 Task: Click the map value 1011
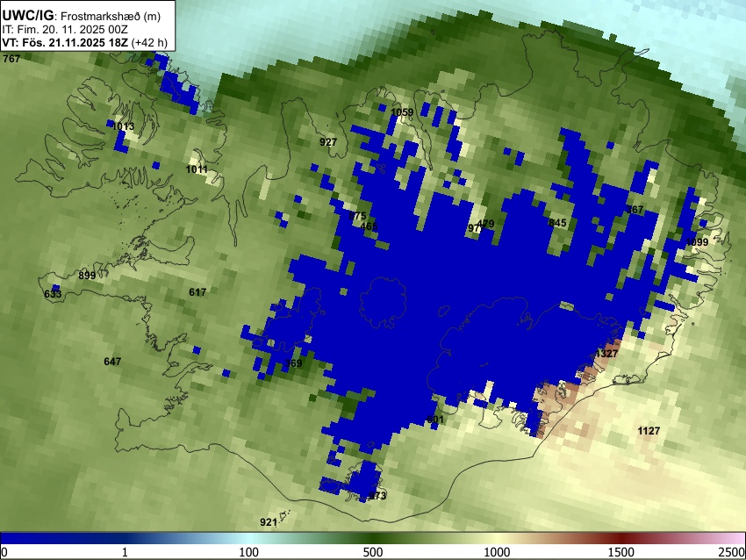pos(197,169)
